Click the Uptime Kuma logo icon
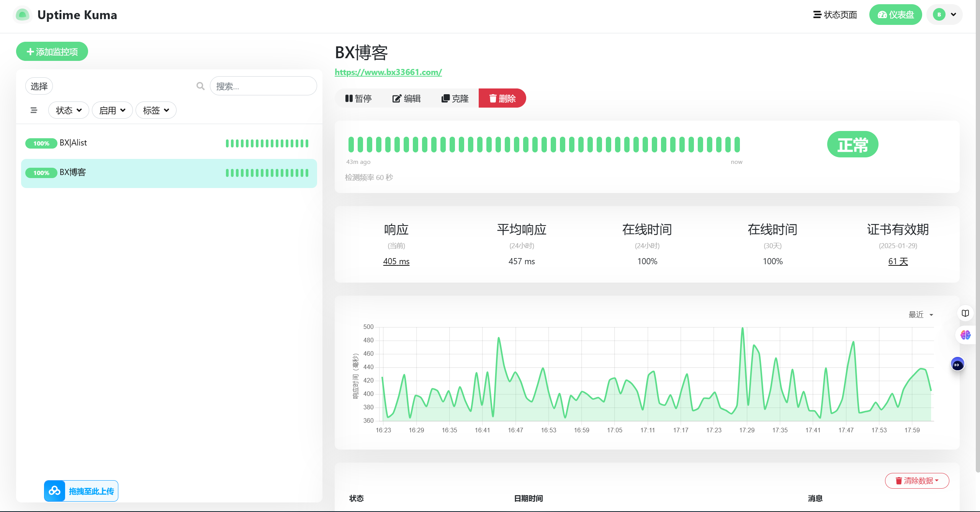 (22, 15)
